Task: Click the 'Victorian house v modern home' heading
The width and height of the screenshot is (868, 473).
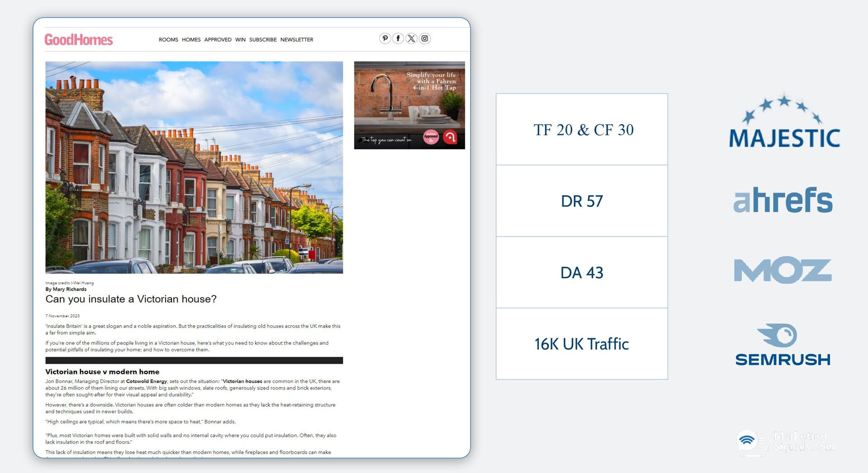Action: [102, 372]
